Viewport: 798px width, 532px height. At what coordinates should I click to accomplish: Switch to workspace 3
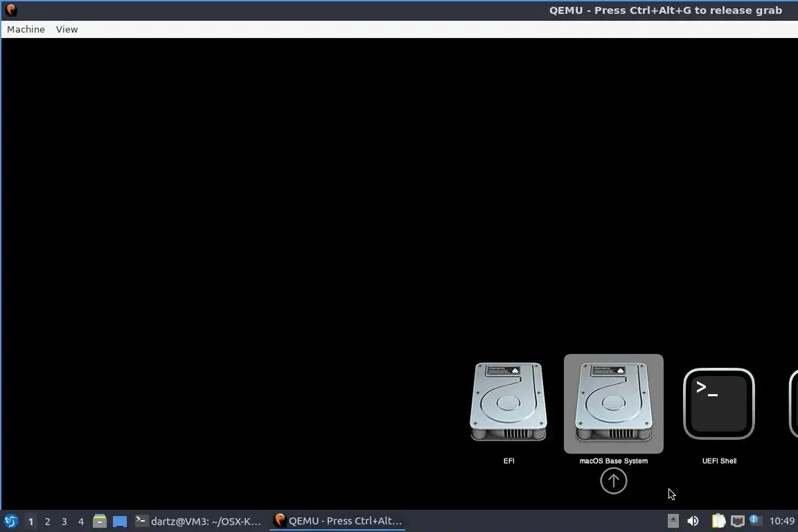point(64,522)
